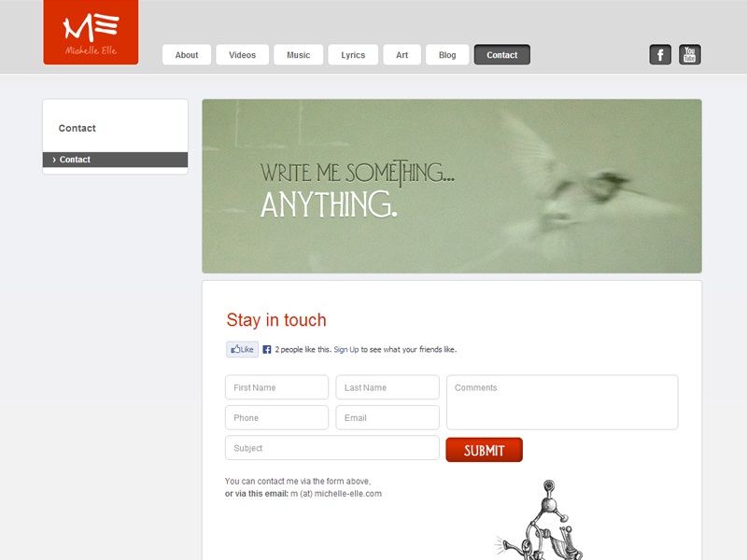747x560 pixels.
Task: Click the Subject input field
Action: click(x=332, y=448)
